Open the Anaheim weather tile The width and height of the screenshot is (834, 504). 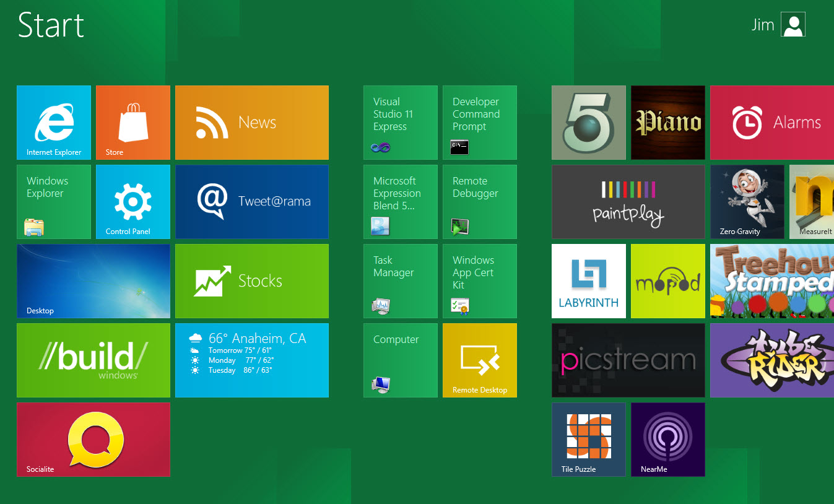252,360
